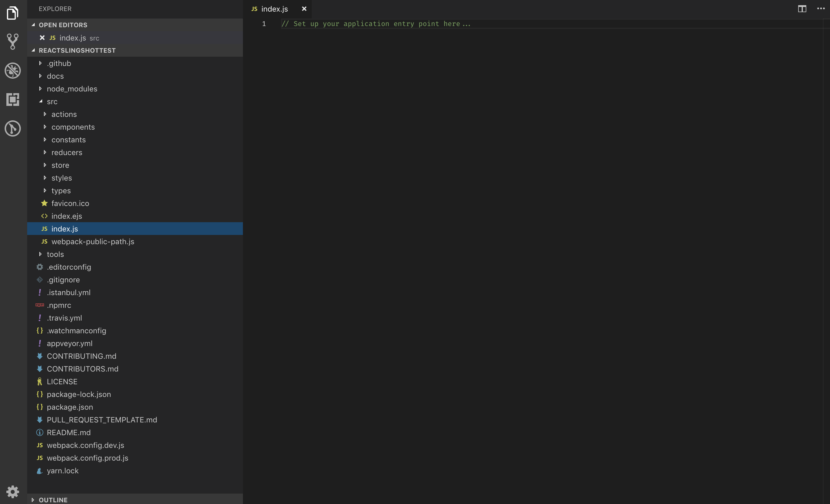Click the Settings gear icon at bottom
Viewport: 830px width, 504px height.
coord(13,491)
